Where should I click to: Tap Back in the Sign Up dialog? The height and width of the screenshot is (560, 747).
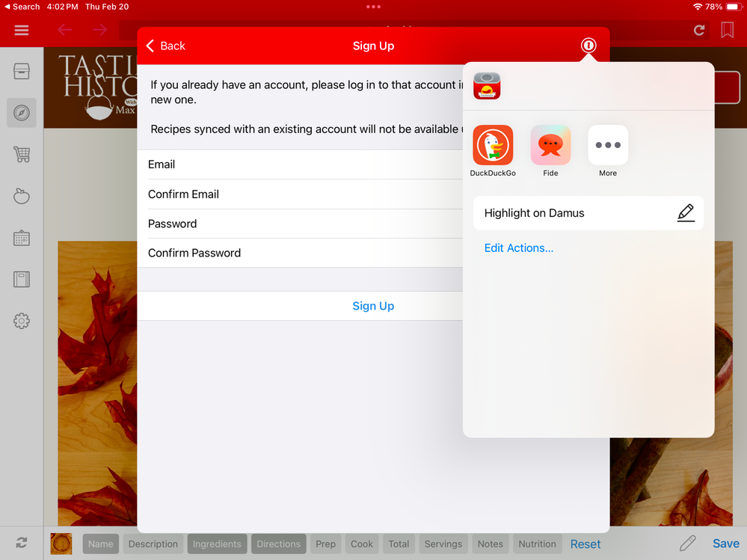[x=165, y=46]
